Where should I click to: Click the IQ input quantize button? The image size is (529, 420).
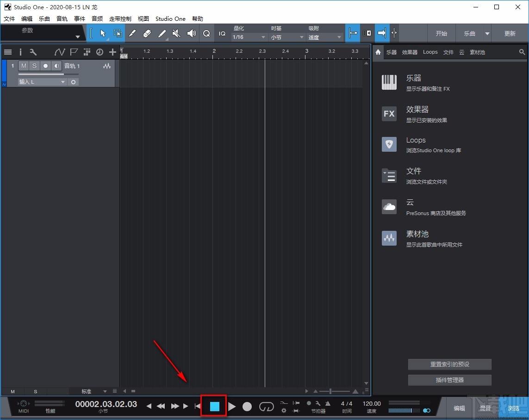[x=222, y=33]
